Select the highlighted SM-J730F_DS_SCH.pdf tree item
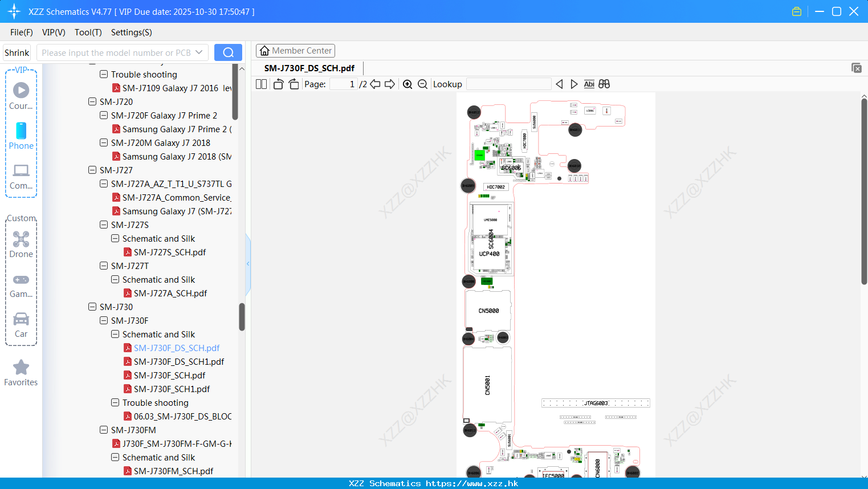The image size is (868, 489). (x=177, y=348)
